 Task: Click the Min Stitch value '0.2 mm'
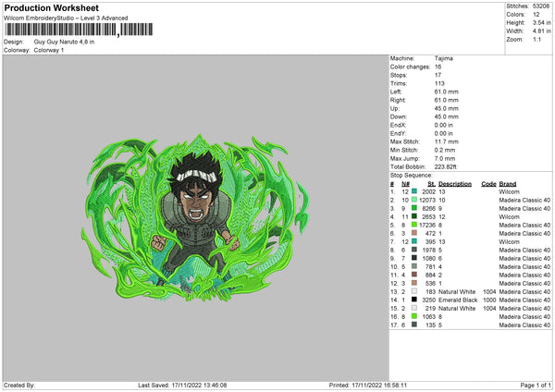tap(445, 150)
